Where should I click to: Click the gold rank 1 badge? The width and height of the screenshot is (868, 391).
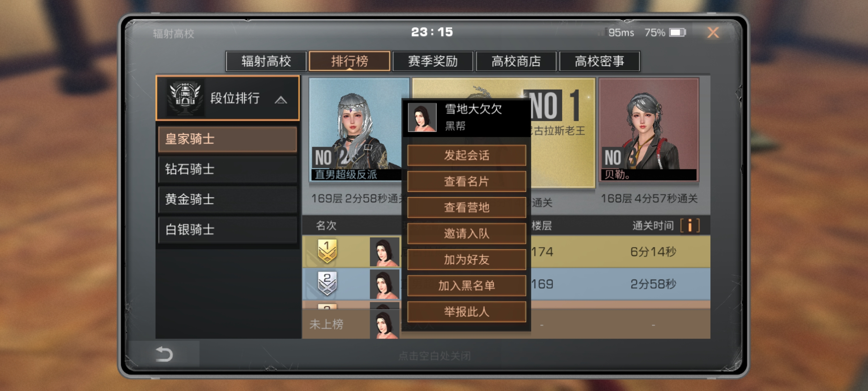327,251
